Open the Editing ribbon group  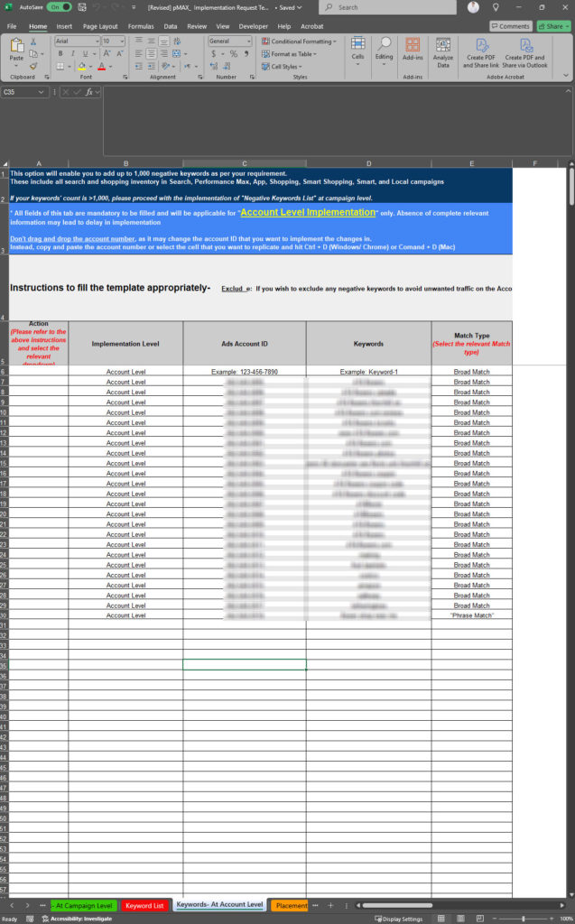pos(385,49)
